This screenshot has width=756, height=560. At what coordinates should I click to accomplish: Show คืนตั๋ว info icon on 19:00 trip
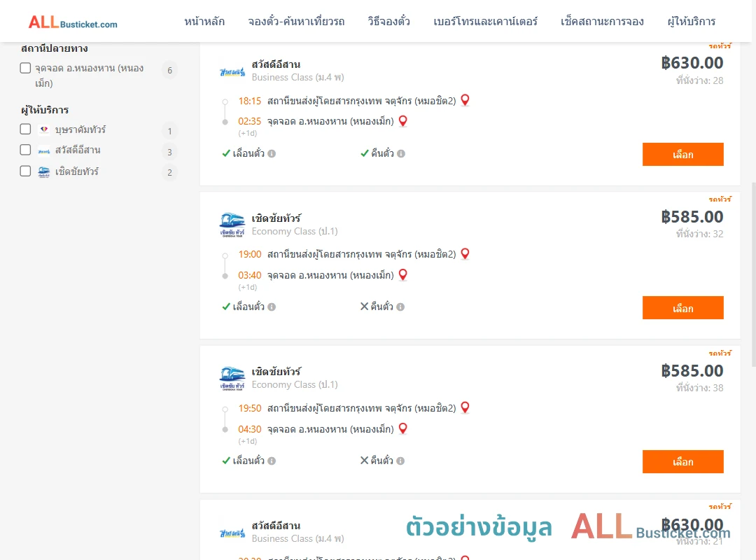[x=400, y=307]
